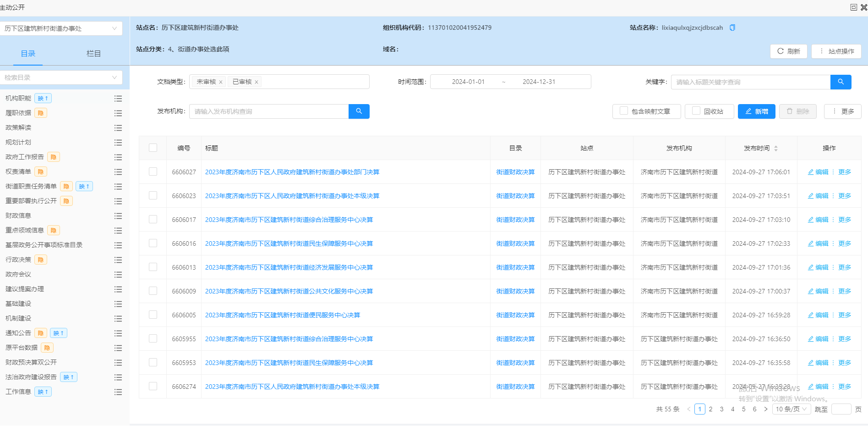
Task: Open the list menu icon for 履职依据
Action: click(x=118, y=113)
